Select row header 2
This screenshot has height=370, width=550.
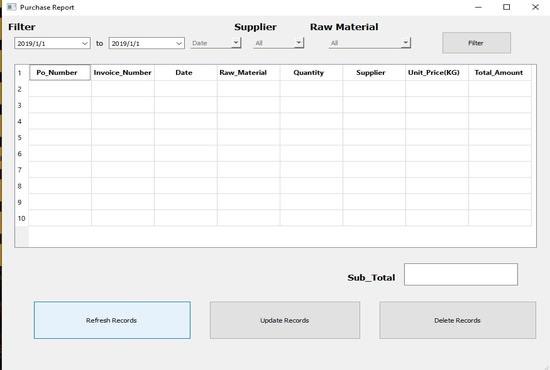pos(22,89)
